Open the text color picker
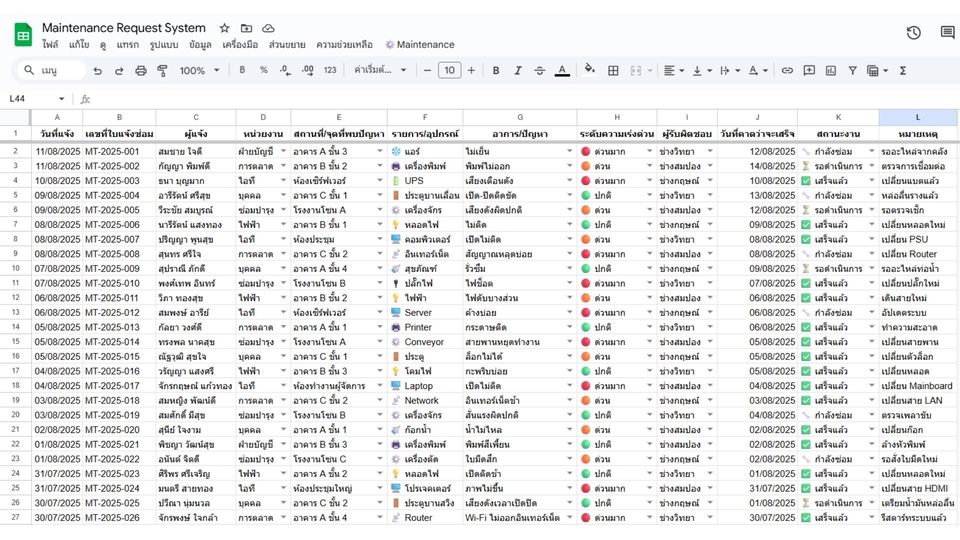The width and height of the screenshot is (960, 540). 562,70
